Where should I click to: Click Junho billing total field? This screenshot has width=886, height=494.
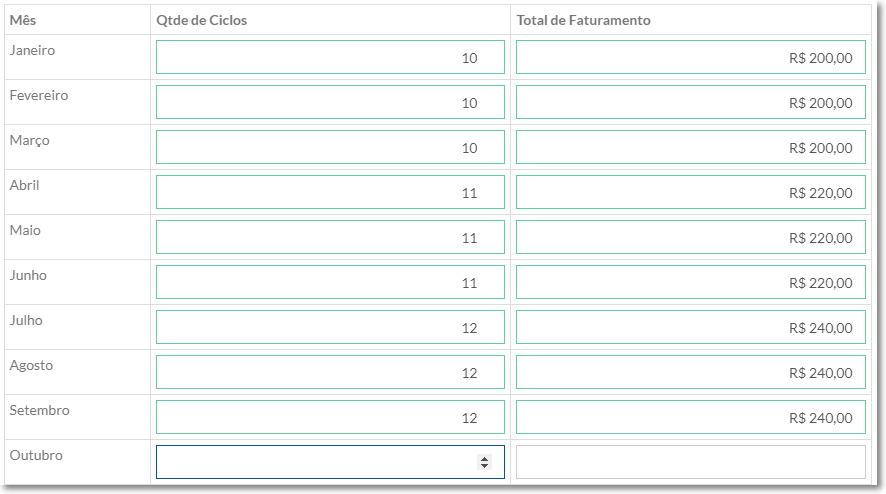click(x=690, y=282)
